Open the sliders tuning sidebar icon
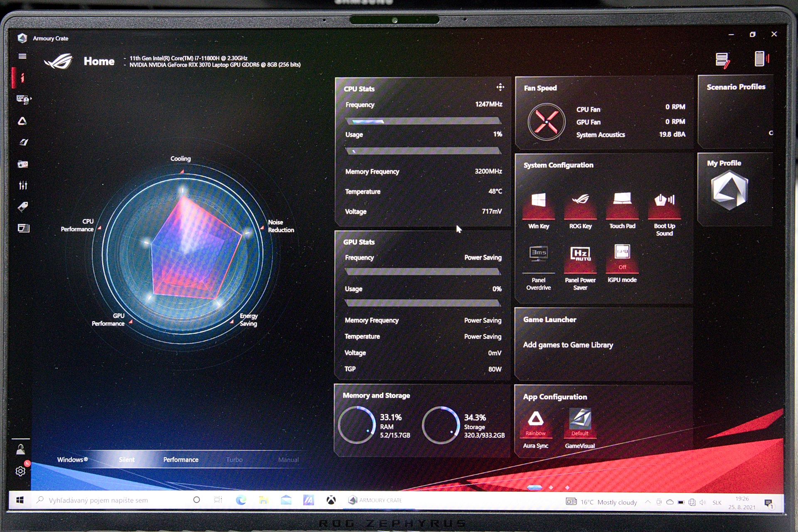 click(x=23, y=185)
